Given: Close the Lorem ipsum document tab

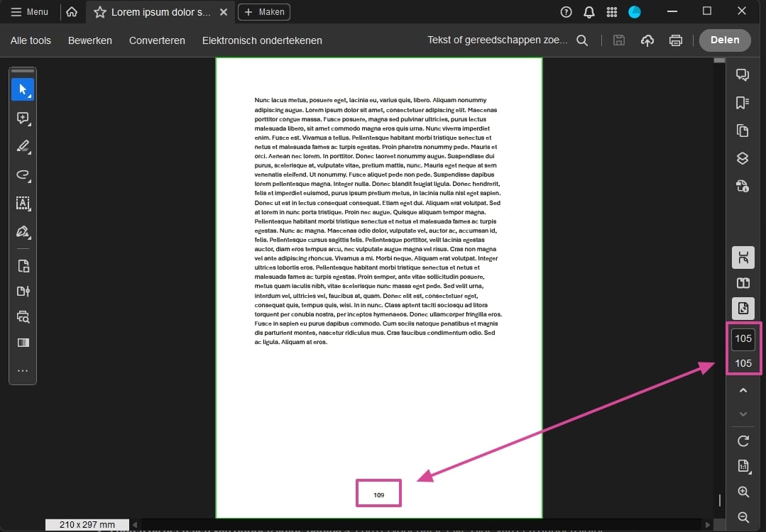Looking at the screenshot, I should tap(223, 12).
